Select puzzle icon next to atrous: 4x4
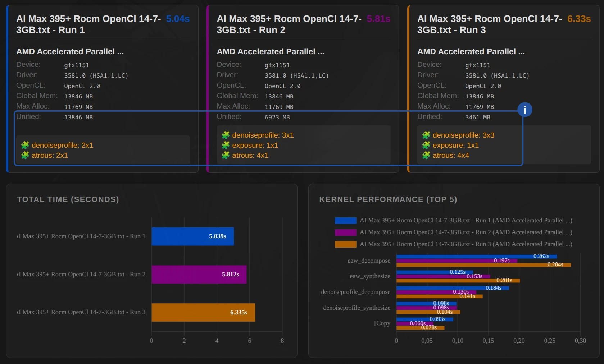The width and height of the screenshot is (604, 364). coord(426,155)
